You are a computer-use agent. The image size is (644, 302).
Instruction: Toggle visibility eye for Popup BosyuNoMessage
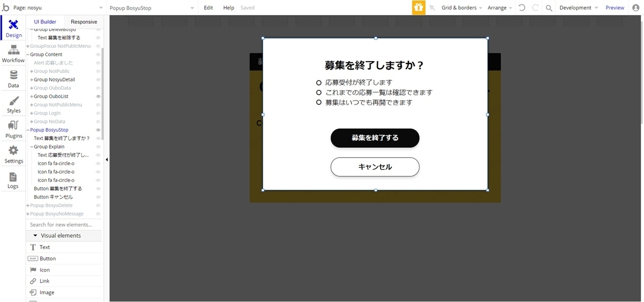pyautogui.click(x=98, y=214)
